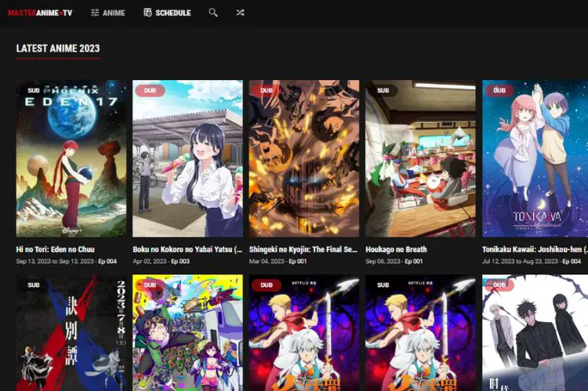Click the SUB badge on Houkago no Breath poster

(383, 90)
